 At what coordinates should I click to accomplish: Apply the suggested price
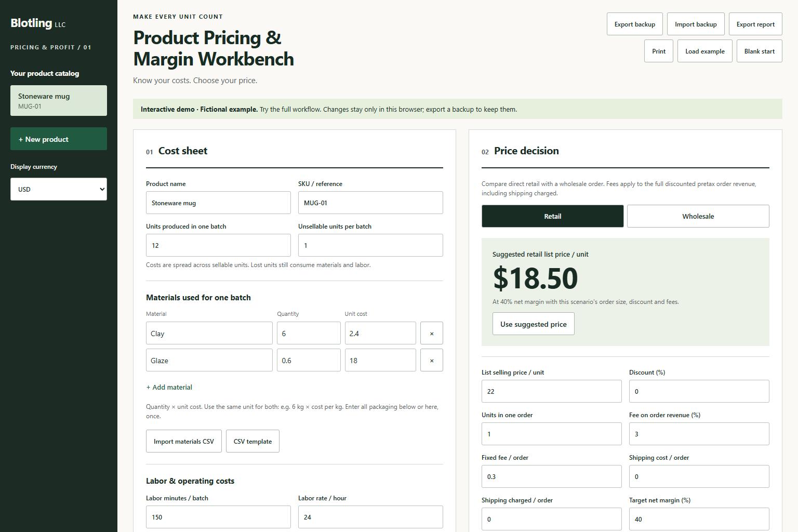coord(534,324)
